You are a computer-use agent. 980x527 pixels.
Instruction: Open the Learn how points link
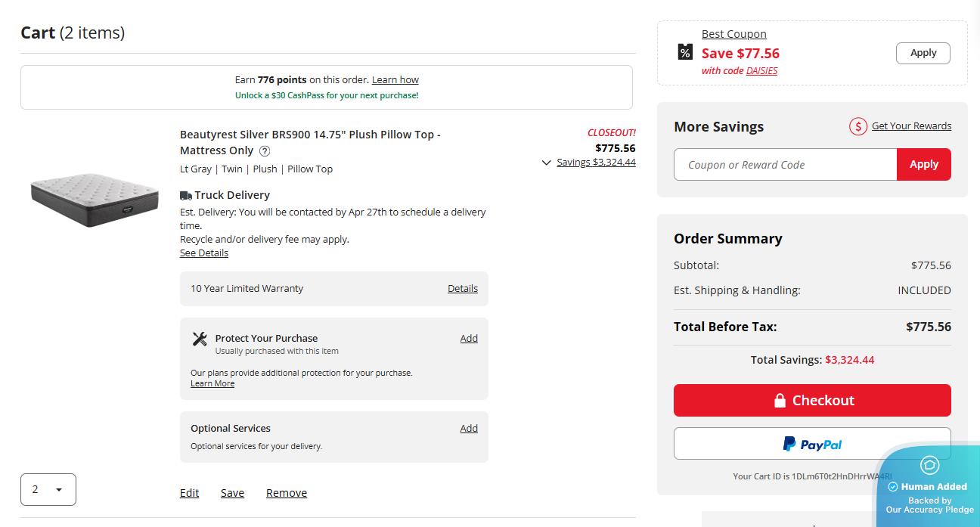click(x=395, y=79)
